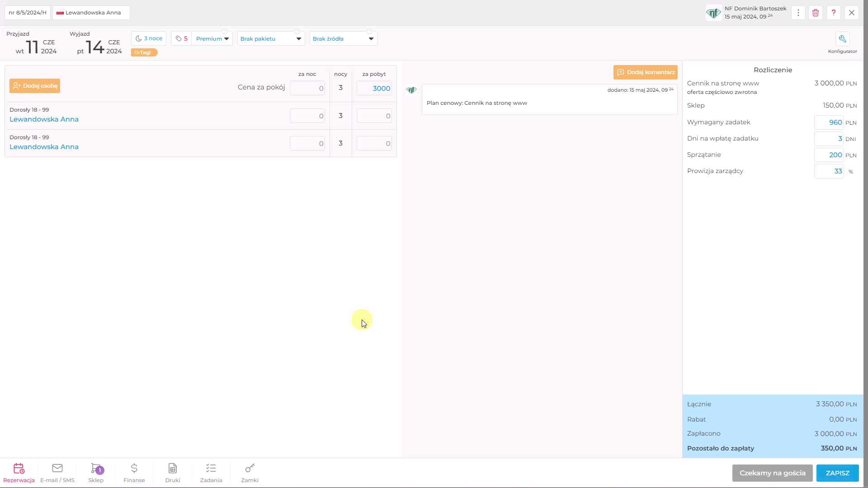
Task: Click the price tag icon with 5
Action: coord(181,39)
